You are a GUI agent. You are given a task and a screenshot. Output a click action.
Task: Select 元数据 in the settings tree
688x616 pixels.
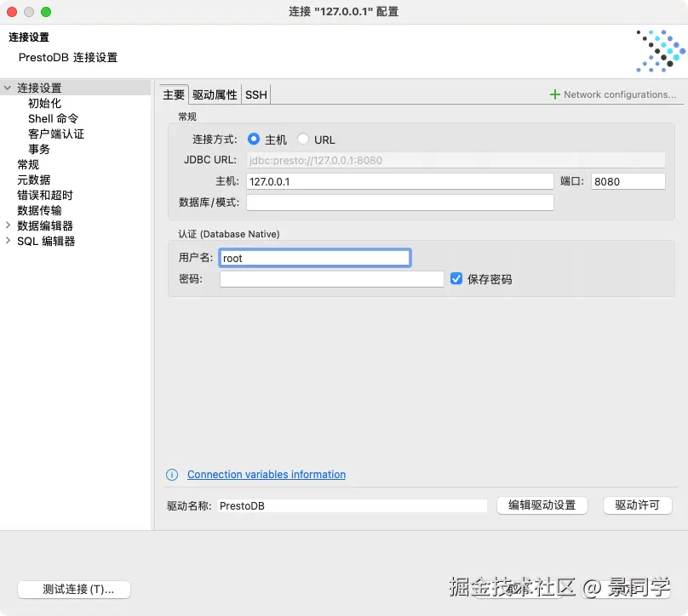pos(33,180)
